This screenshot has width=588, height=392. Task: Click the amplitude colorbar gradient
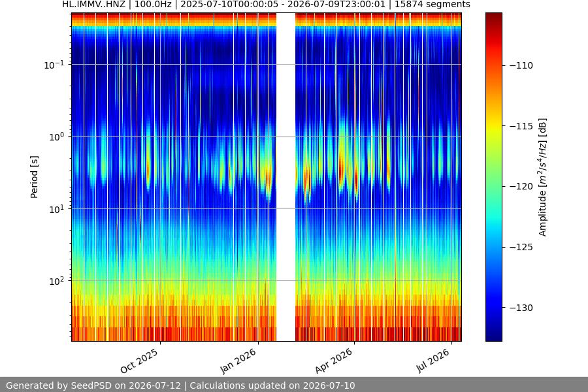(493, 177)
